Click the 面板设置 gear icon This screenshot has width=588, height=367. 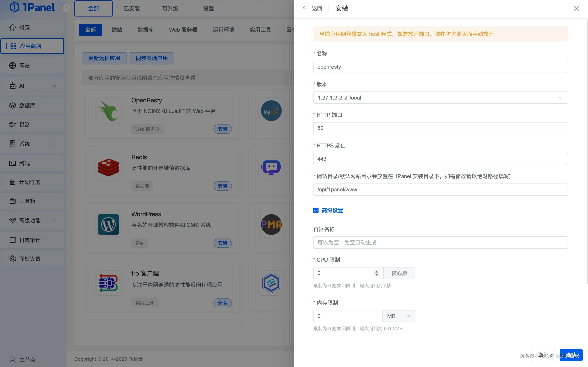12,259
